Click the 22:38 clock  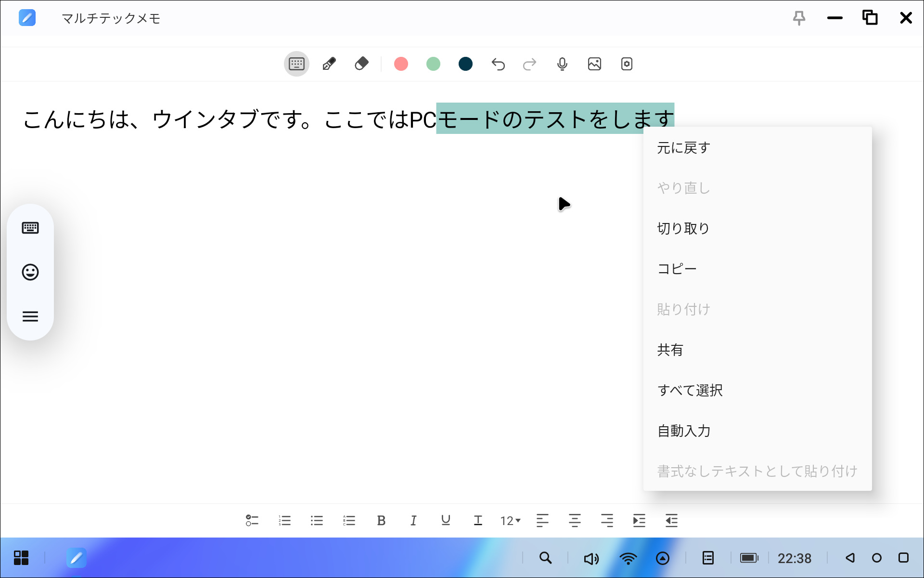coord(795,558)
